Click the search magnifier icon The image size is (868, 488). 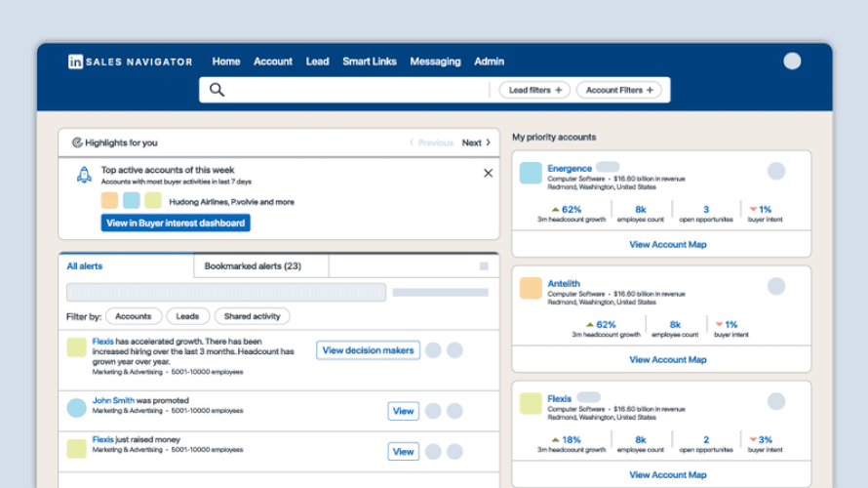[217, 90]
